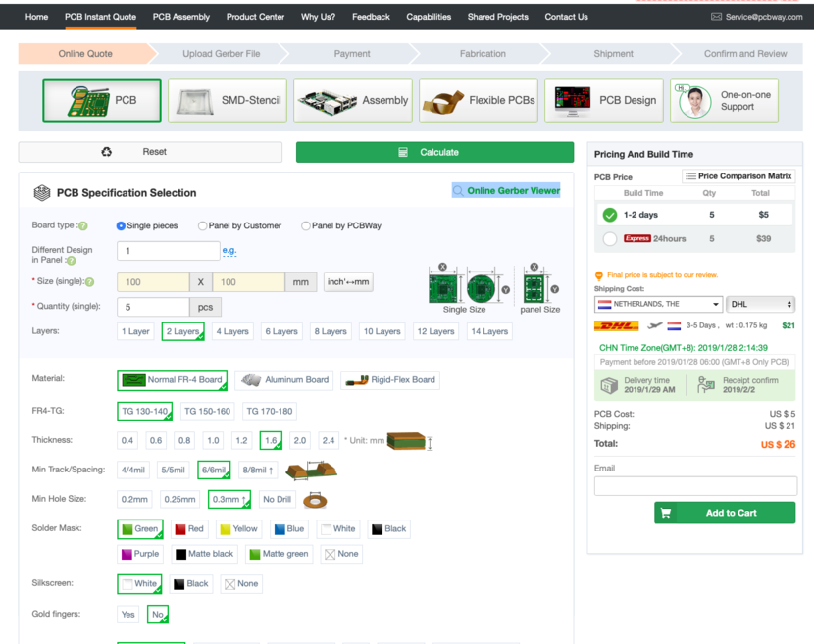The height and width of the screenshot is (644, 814).
Task: Click the Price Comparison Matrix list icon
Action: tap(690, 176)
